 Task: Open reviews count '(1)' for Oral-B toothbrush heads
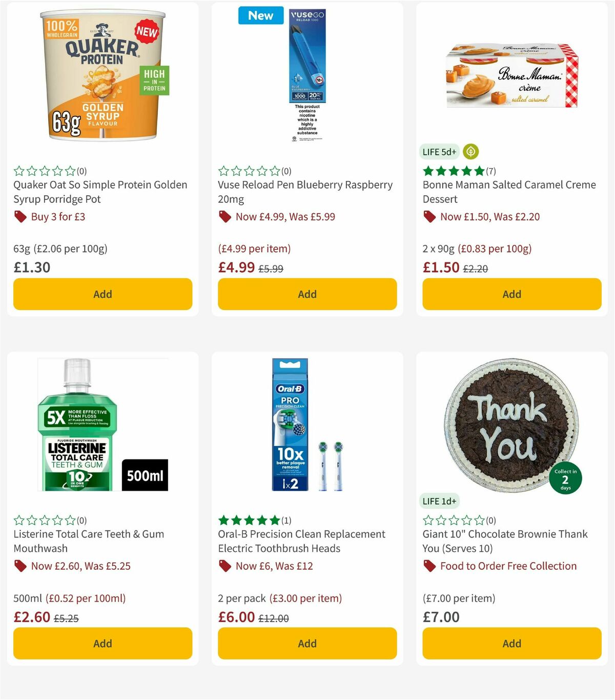pos(285,520)
